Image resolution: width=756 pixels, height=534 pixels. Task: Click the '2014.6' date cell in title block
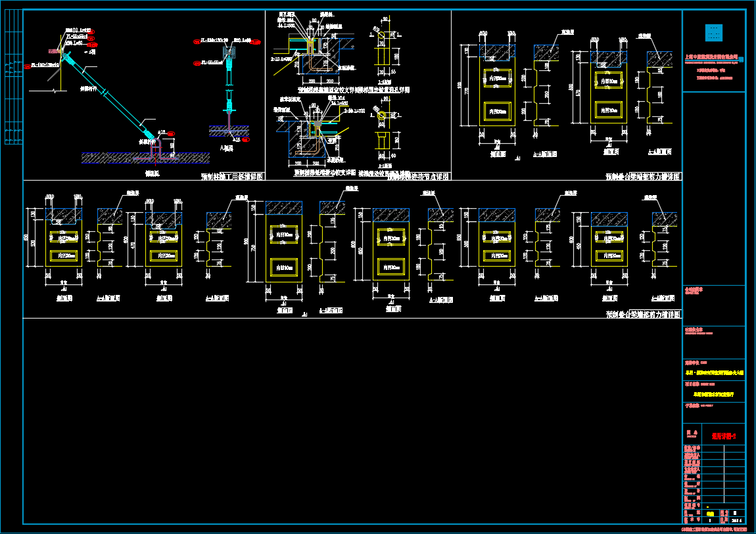click(x=736, y=520)
